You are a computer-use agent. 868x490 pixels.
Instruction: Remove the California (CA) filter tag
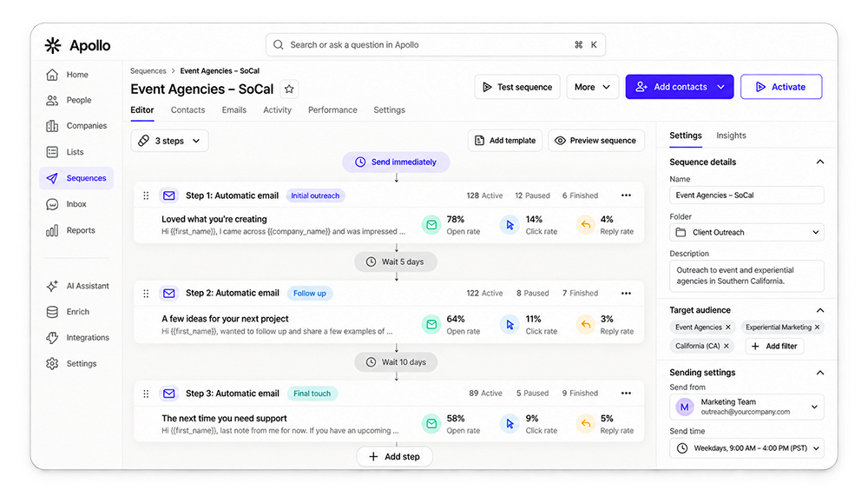pyautogui.click(x=727, y=346)
